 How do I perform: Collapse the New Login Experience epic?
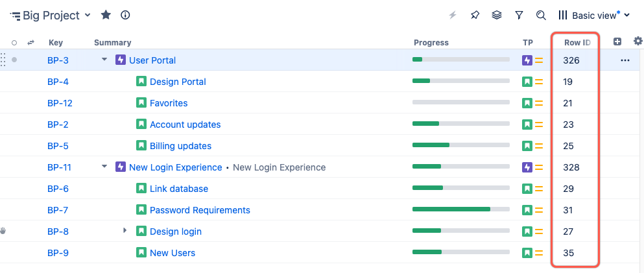(x=104, y=167)
